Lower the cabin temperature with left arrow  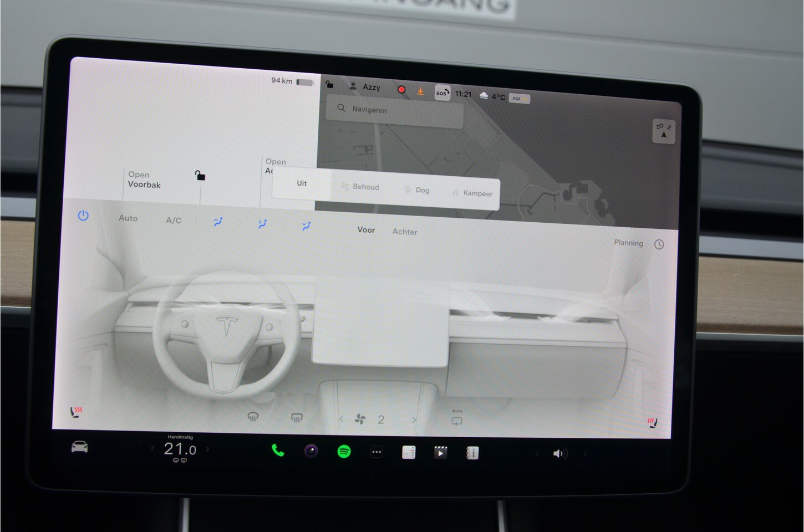point(152,448)
